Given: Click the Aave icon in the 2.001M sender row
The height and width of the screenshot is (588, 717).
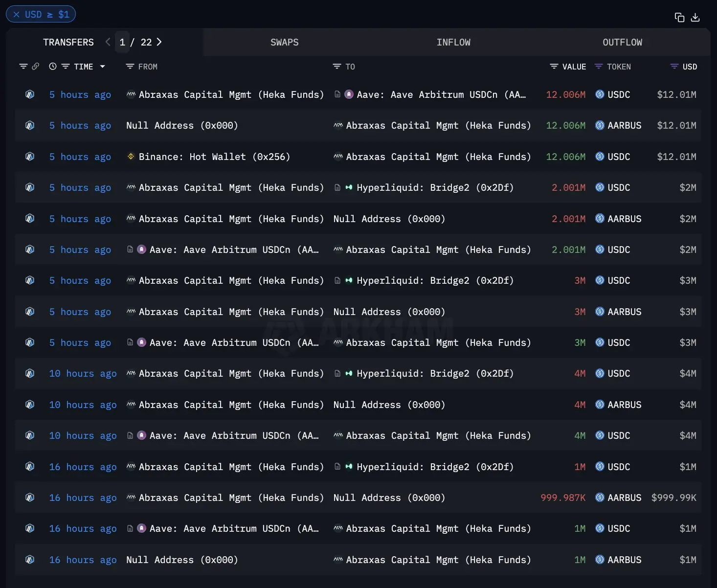Looking at the screenshot, I should [x=141, y=249].
